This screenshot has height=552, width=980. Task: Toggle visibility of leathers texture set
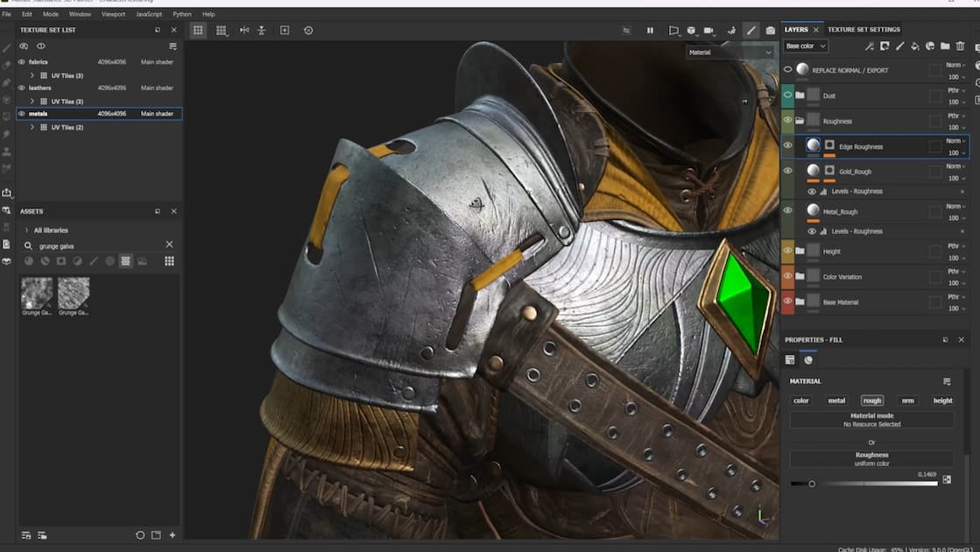click(22, 88)
